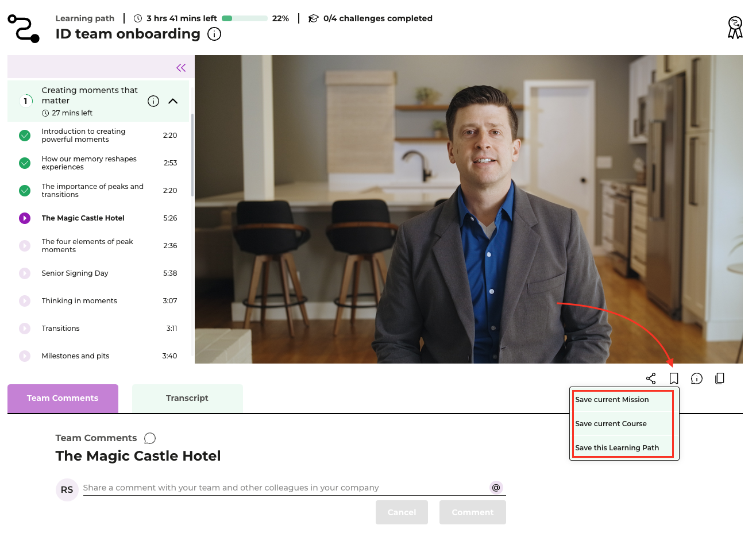This screenshot has width=756, height=533.
Task: Open the Transitions lesson
Action: [x=98, y=329]
